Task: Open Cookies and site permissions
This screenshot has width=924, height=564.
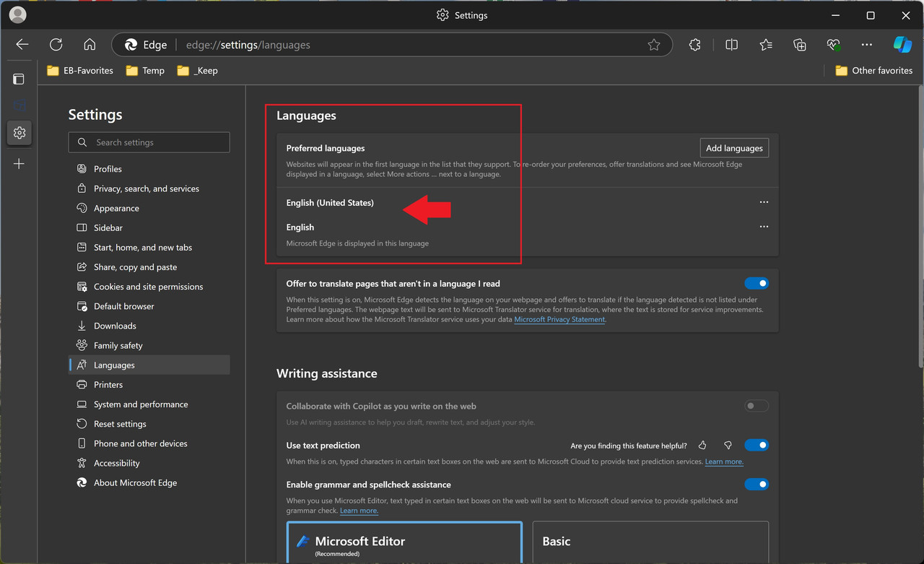Action: (x=149, y=287)
